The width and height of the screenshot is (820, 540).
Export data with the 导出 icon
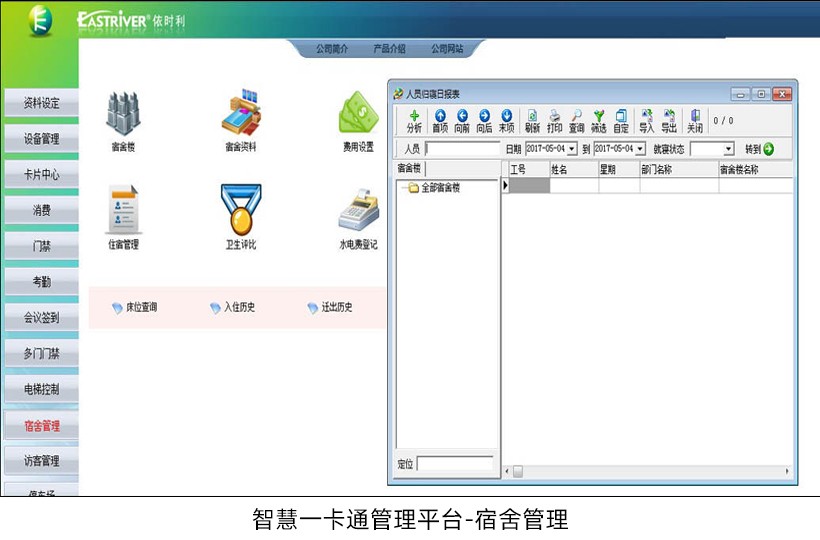(669, 121)
